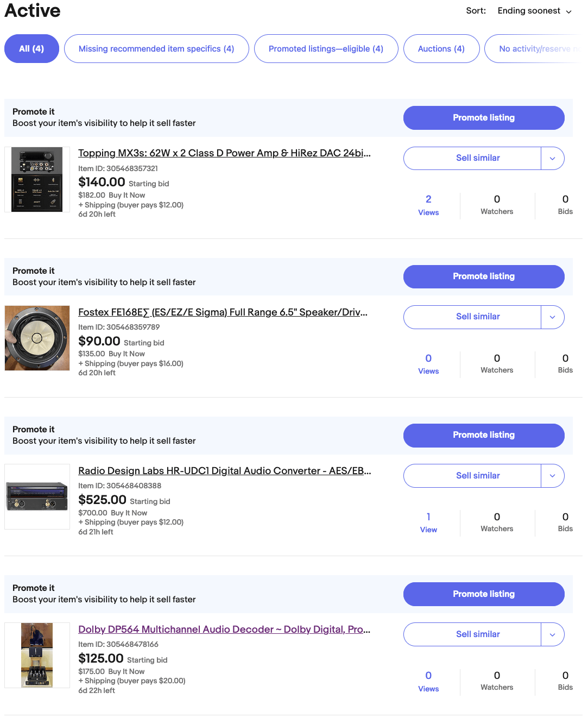
Task: Filter by Auctions (4)
Action: point(441,49)
